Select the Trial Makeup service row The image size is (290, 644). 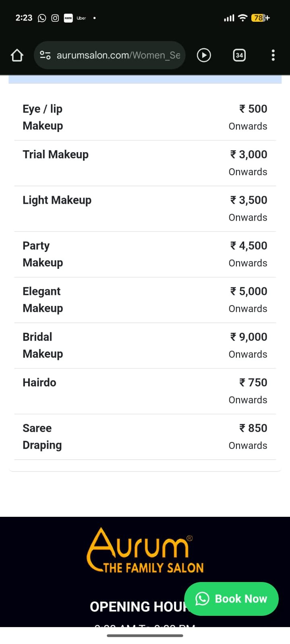point(145,163)
